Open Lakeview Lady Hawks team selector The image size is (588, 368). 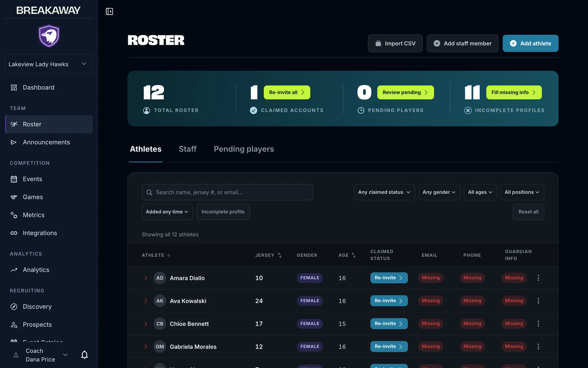pos(49,64)
